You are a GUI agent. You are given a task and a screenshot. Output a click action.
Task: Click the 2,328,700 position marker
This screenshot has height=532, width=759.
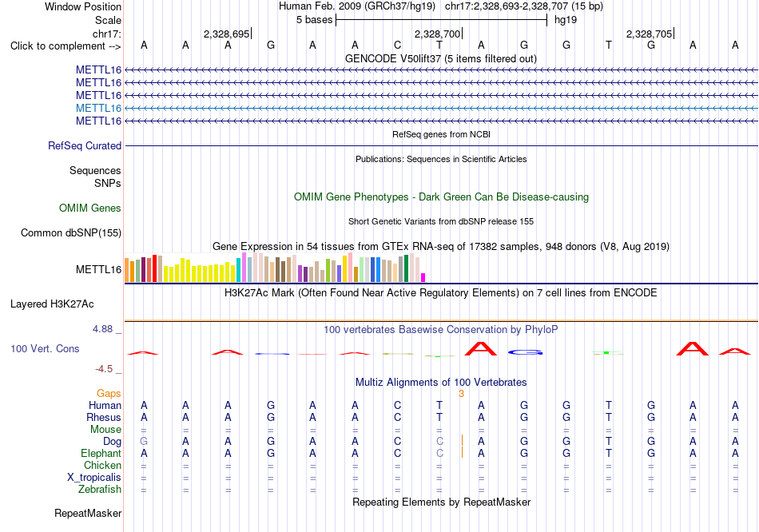437,34
